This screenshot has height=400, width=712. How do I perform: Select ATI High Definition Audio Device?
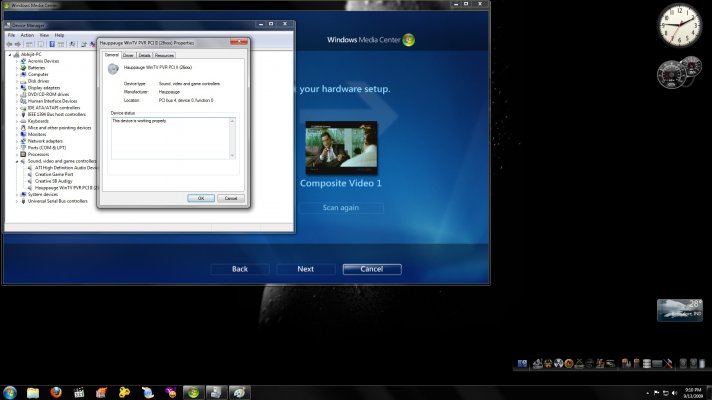click(x=62, y=168)
